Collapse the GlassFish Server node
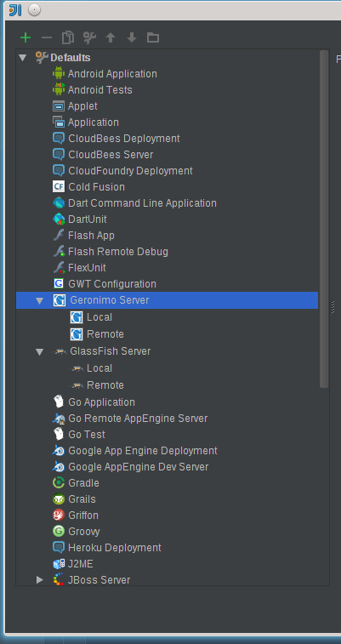 click(x=39, y=351)
